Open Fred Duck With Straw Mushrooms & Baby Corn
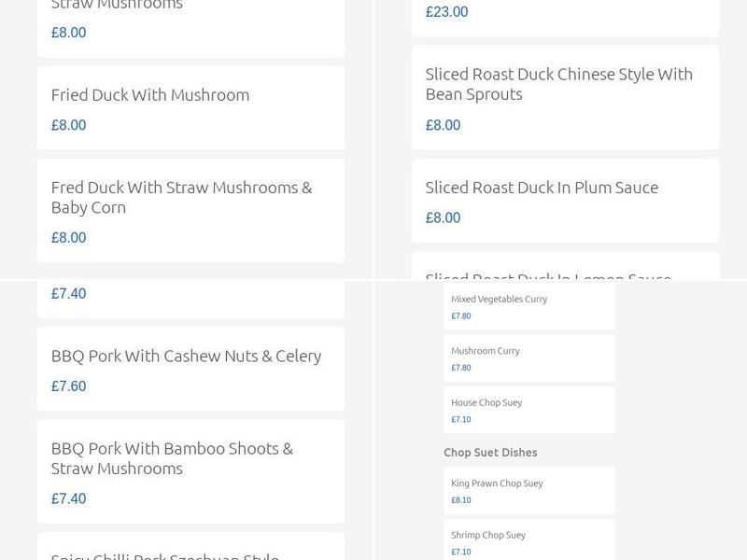 (x=181, y=197)
